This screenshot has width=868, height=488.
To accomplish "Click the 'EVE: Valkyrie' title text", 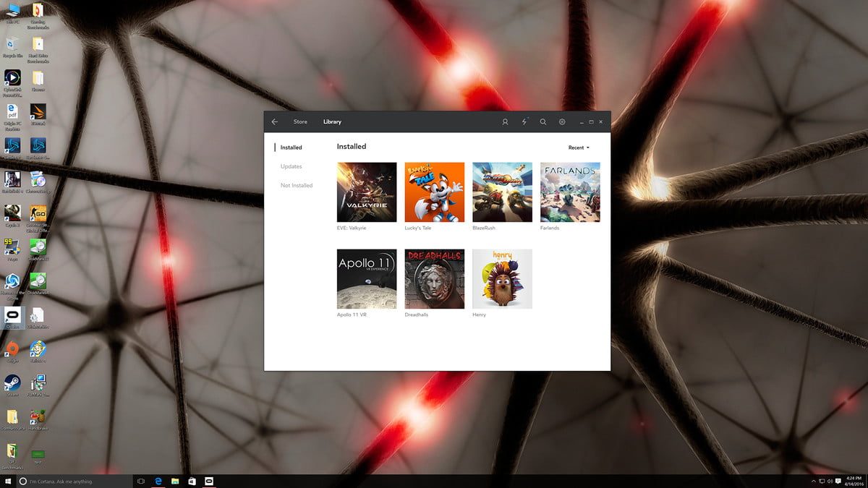I will click(352, 228).
